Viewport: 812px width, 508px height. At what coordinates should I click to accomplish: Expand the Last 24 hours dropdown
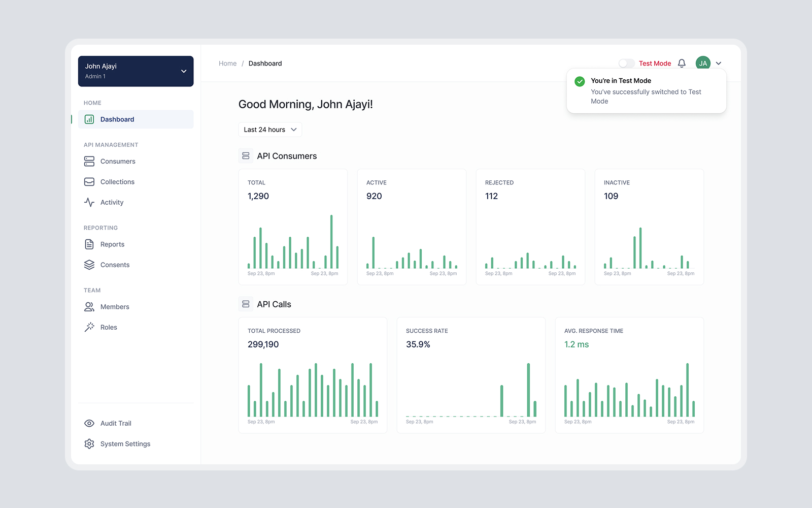coord(269,130)
